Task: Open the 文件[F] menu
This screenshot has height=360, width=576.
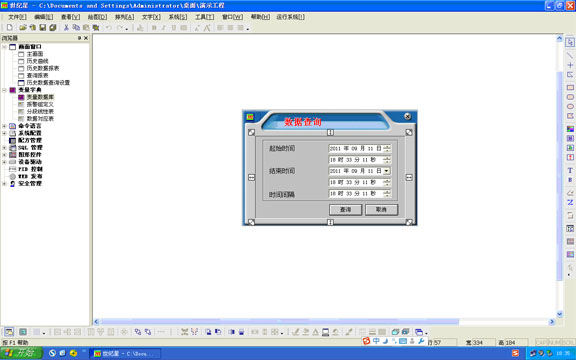Action: tap(17, 17)
